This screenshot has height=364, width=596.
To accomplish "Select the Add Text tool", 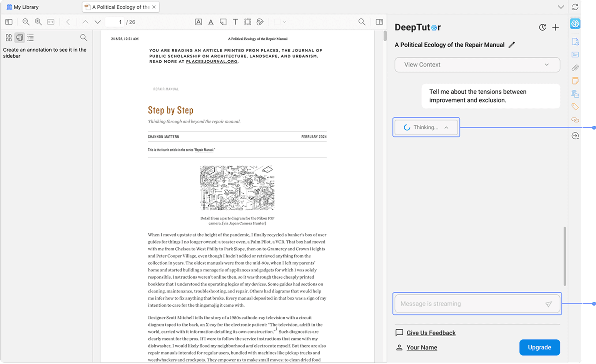I will pyautogui.click(x=235, y=22).
